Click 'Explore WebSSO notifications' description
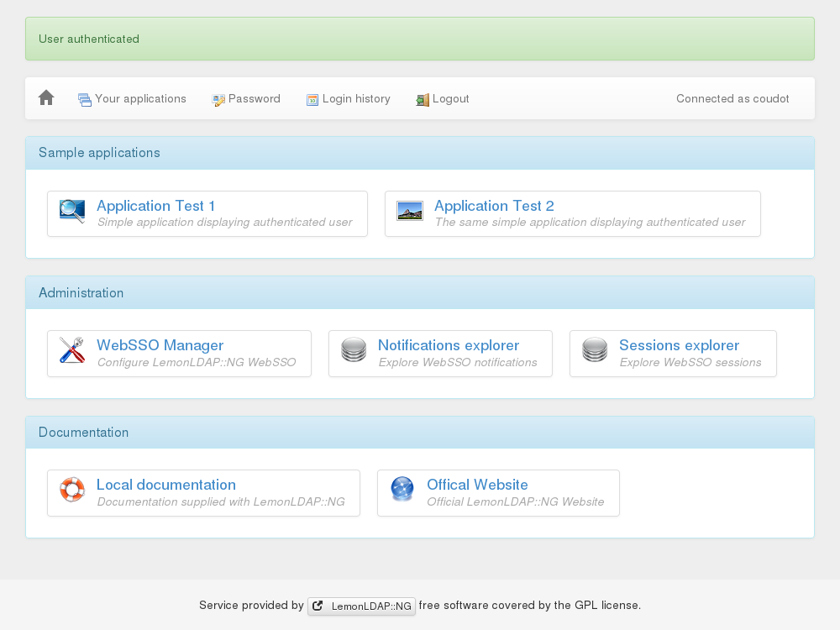Viewport: 840px width, 630px height. point(458,362)
